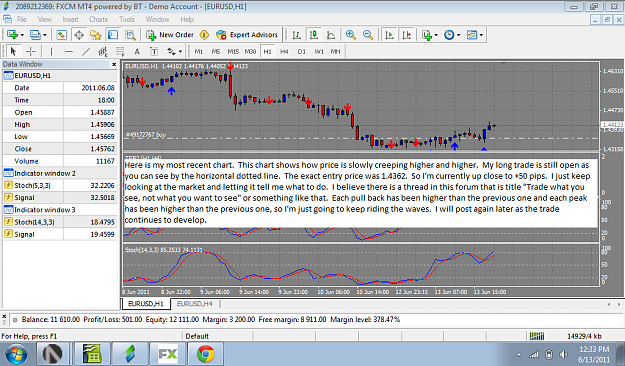Select the horizontal line drawing tool

69,51
